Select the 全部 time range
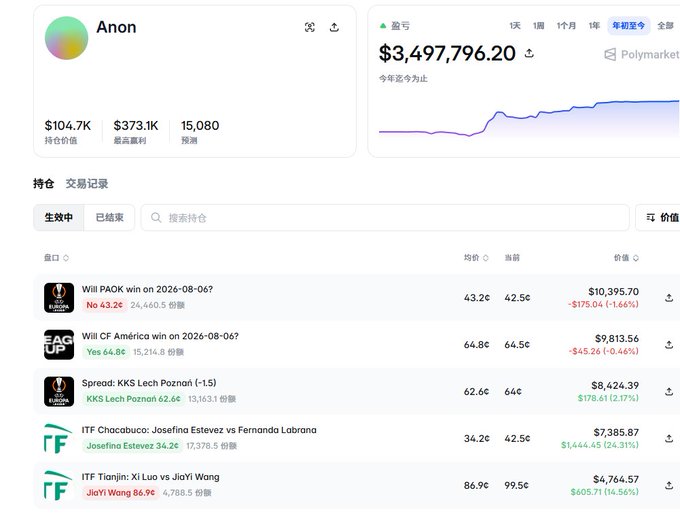This screenshot has height=516, width=680. (x=665, y=26)
